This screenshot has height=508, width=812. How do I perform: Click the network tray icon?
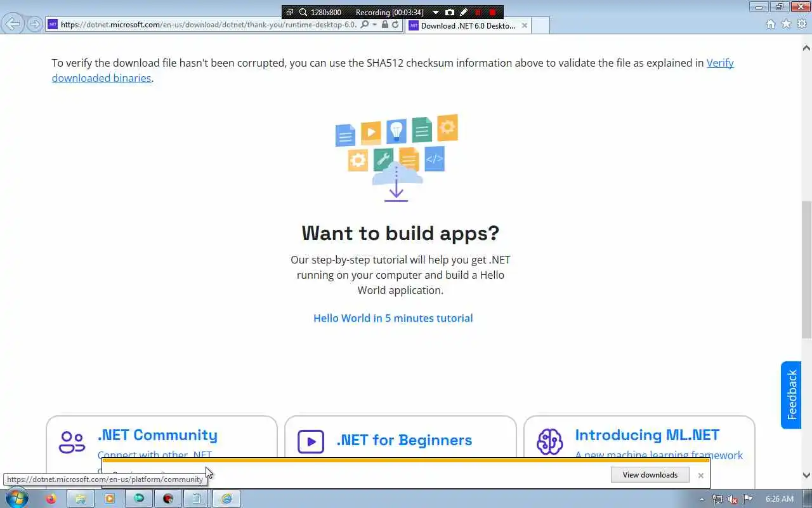tap(717, 499)
